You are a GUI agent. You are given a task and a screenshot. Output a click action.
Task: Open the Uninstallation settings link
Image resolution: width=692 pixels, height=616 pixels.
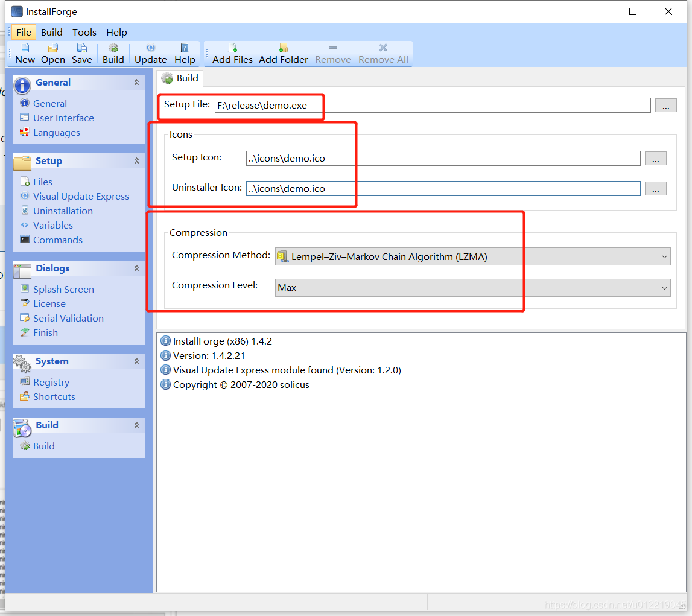point(63,211)
